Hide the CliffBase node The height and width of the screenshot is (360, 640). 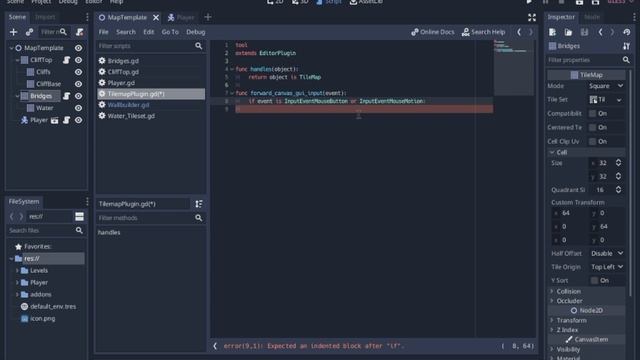(x=78, y=84)
